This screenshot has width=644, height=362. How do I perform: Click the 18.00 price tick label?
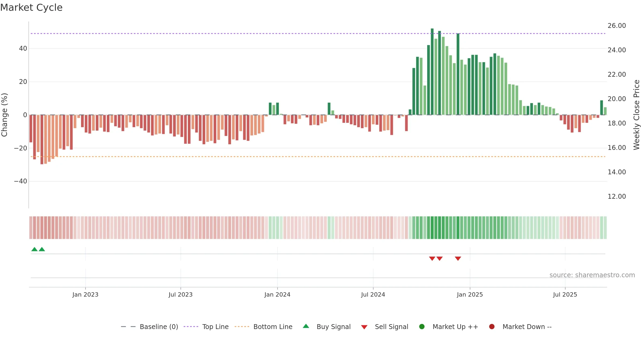coord(617,123)
